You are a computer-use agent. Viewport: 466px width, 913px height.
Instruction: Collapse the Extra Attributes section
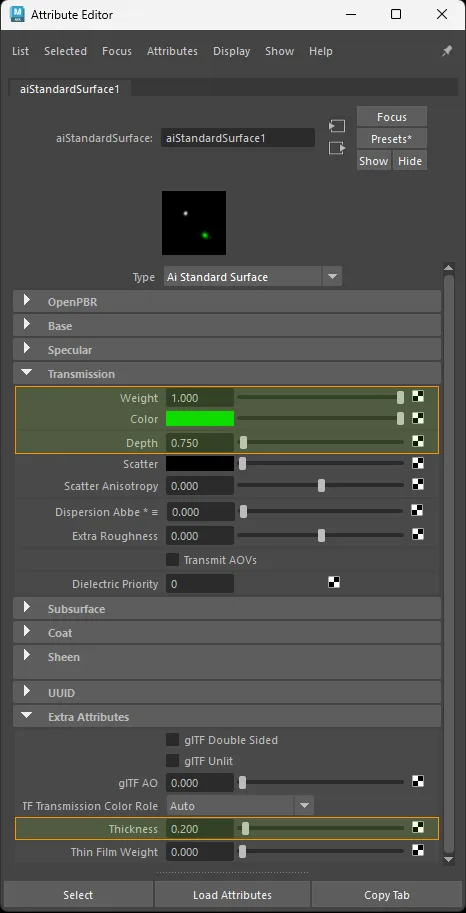pyautogui.click(x=27, y=716)
